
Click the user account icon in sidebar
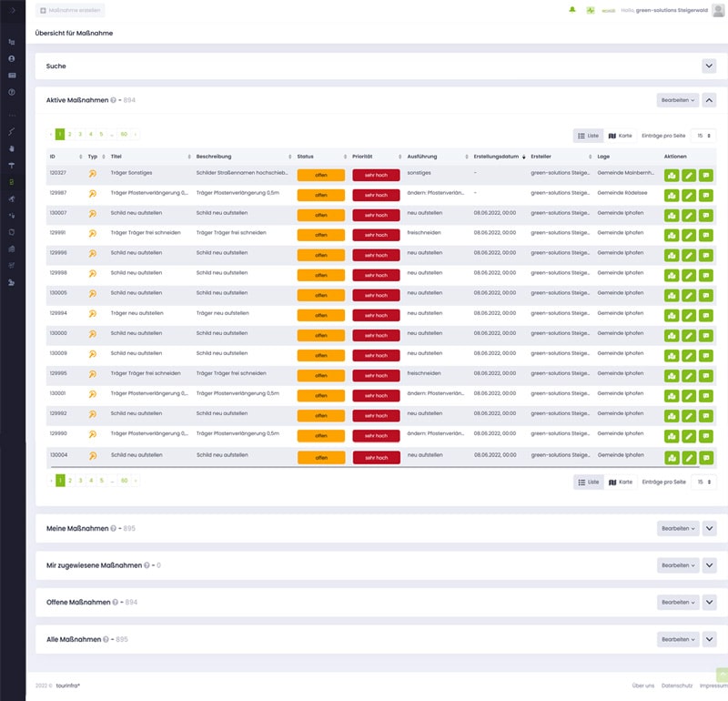pos(12,59)
